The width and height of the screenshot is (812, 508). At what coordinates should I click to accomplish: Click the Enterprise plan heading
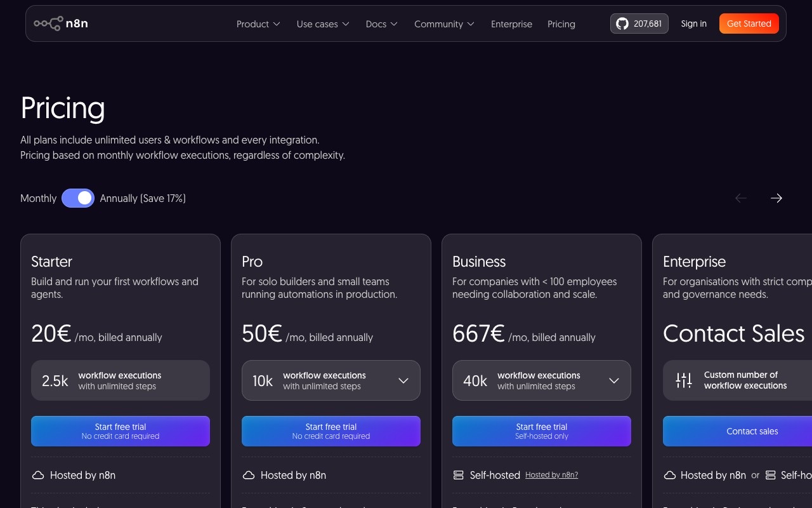point(694,262)
